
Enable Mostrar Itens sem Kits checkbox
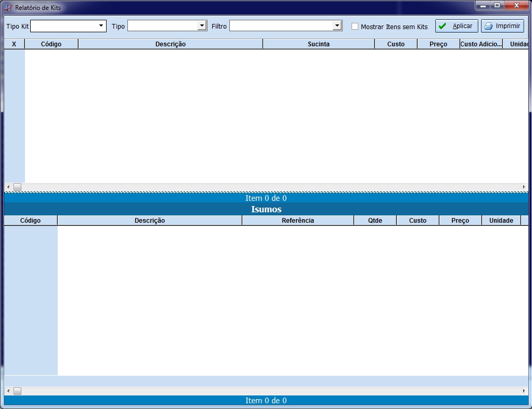355,27
